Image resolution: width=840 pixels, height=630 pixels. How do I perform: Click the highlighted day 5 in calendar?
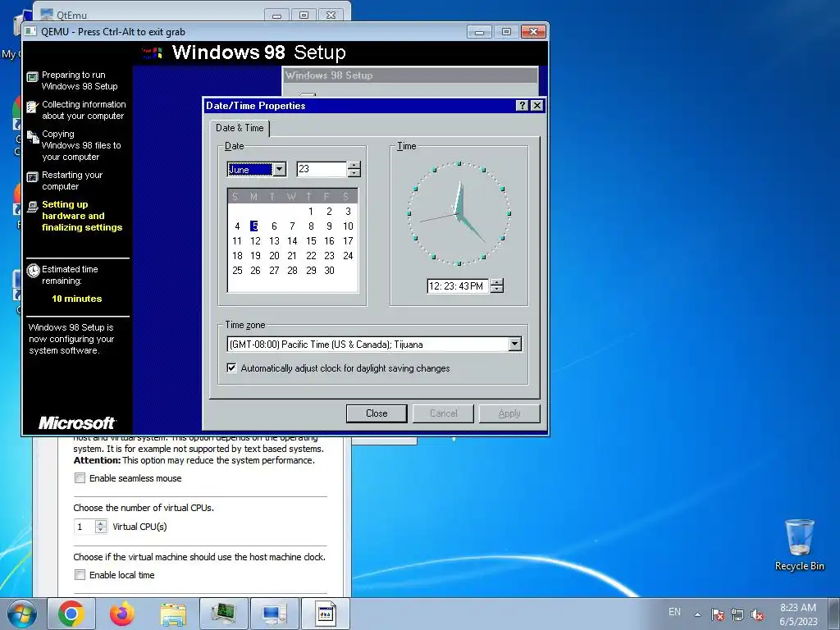point(254,226)
